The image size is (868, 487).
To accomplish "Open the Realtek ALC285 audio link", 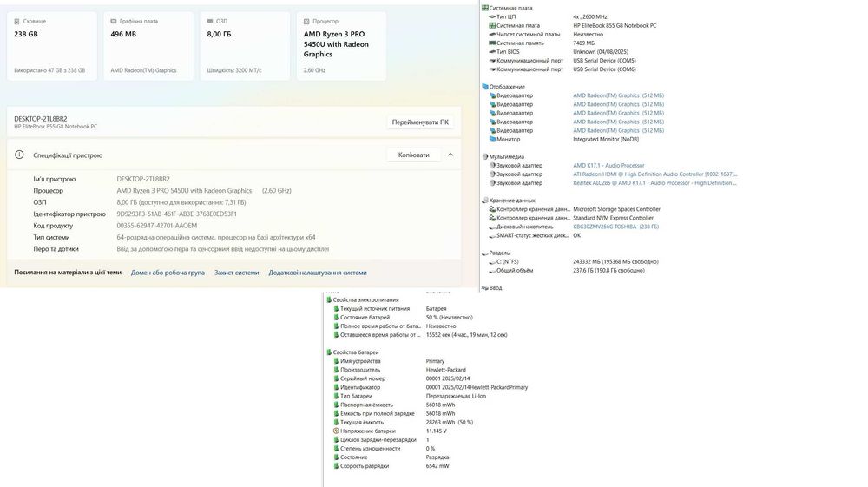I will coord(654,183).
